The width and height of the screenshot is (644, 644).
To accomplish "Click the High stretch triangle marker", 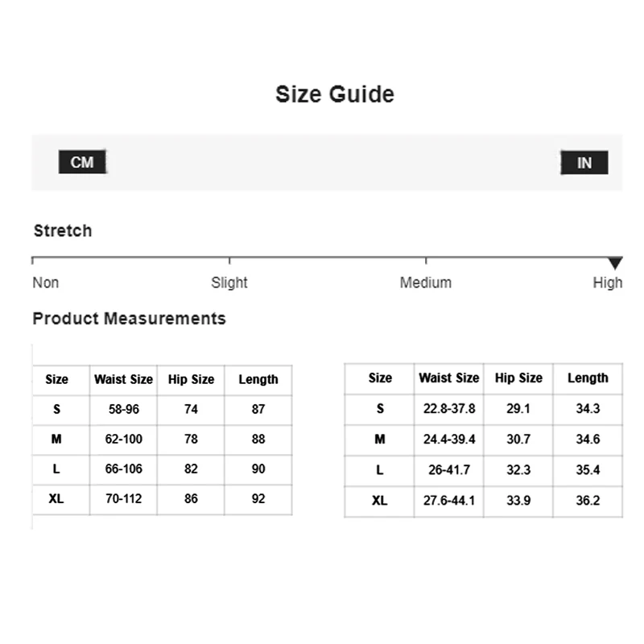I will pyautogui.click(x=615, y=263).
